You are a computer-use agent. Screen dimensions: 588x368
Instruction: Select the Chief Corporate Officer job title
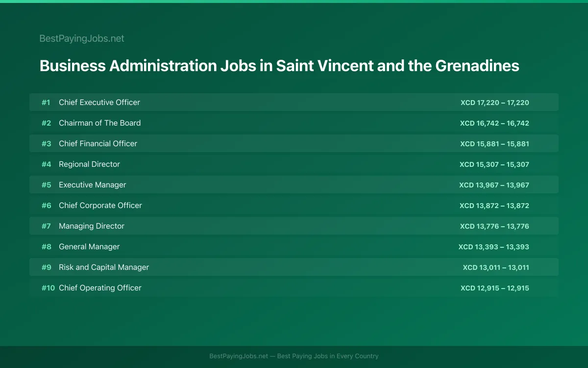click(x=100, y=205)
